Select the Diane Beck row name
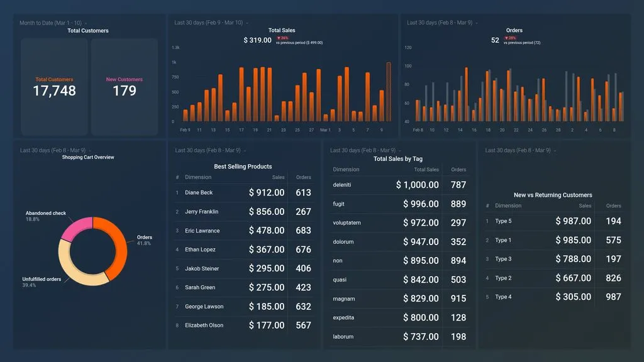The width and height of the screenshot is (644, 362). (x=199, y=192)
